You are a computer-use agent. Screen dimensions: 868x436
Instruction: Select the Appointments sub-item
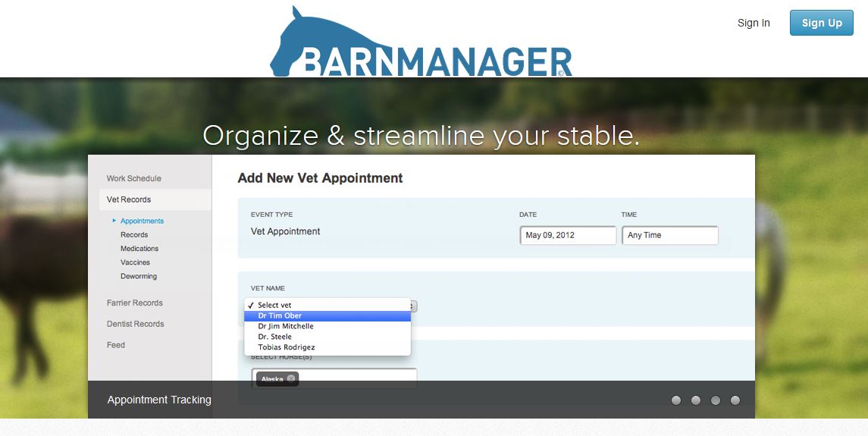pos(143,221)
